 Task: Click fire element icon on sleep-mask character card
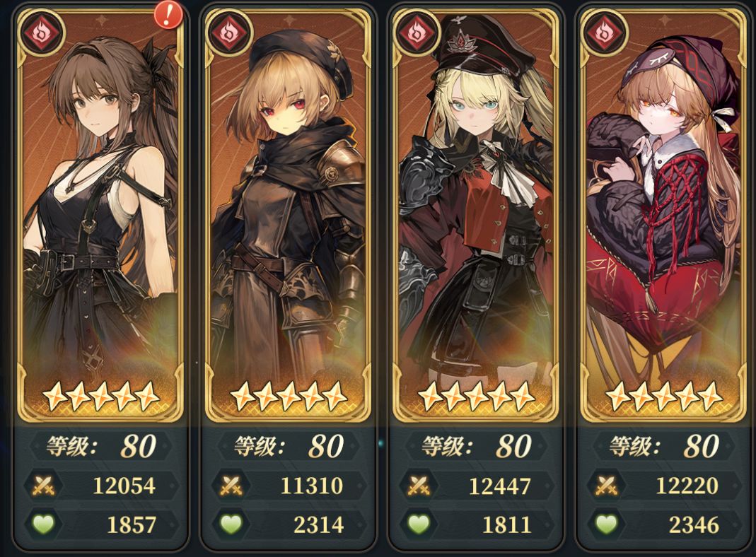[x=604, y=33]
